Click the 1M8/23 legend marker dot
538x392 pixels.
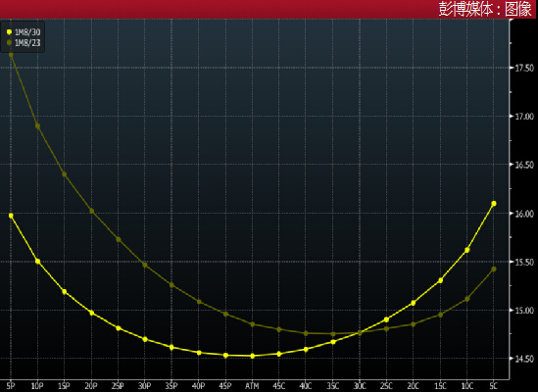[x=9, y=43]
